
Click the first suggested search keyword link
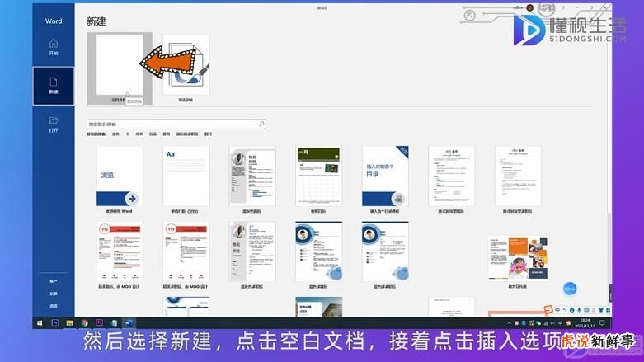point(115,134)
